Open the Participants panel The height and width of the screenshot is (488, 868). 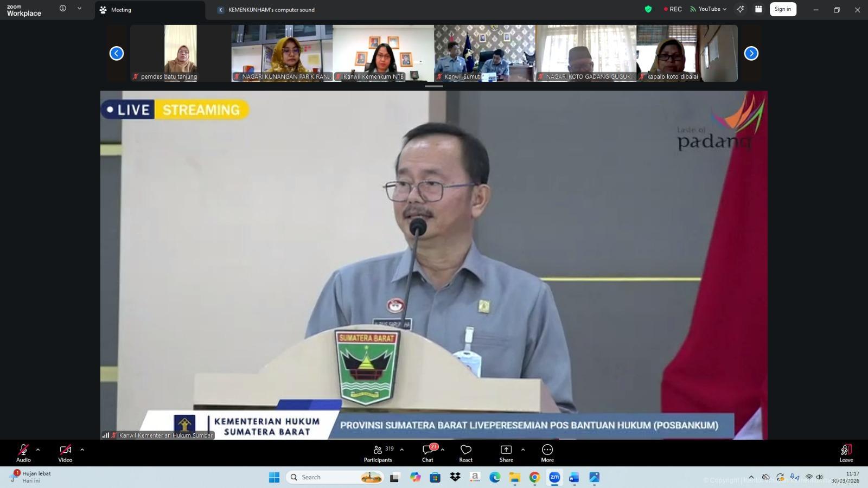pos(378,453)
